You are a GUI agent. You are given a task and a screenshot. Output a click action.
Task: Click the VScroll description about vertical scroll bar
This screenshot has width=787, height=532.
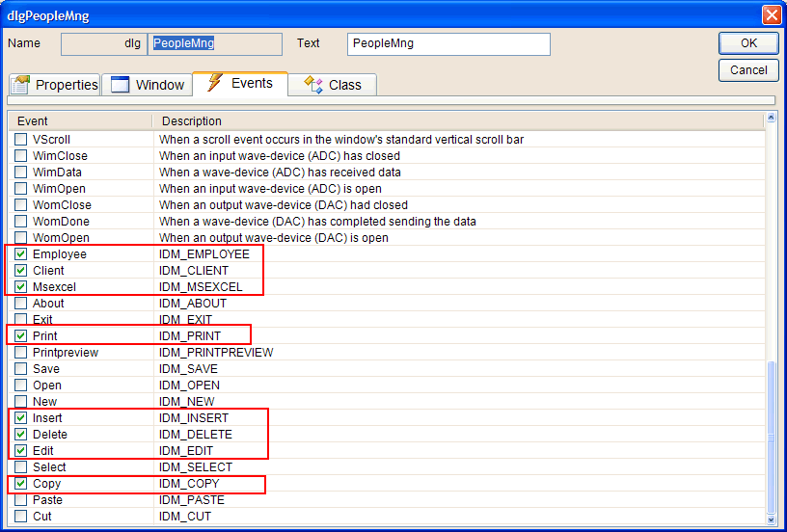(341, 140)
